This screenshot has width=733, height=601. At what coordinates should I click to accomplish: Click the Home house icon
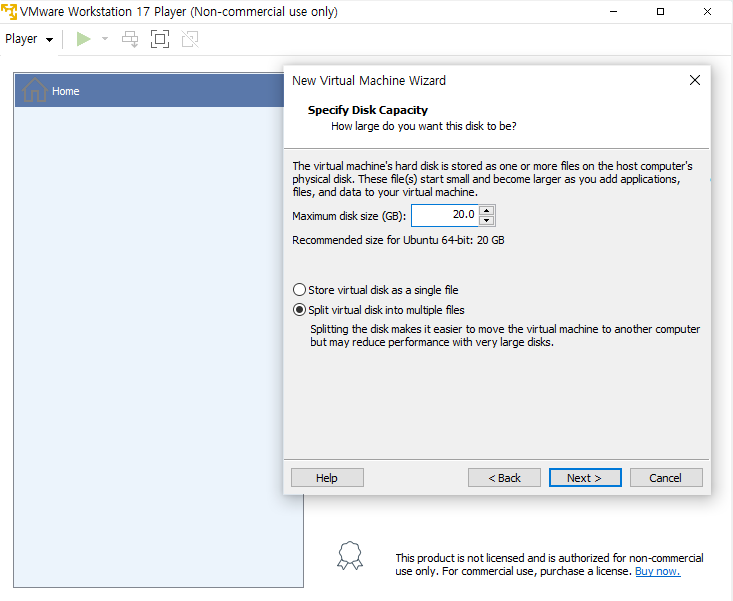click(x=35, y=90)
